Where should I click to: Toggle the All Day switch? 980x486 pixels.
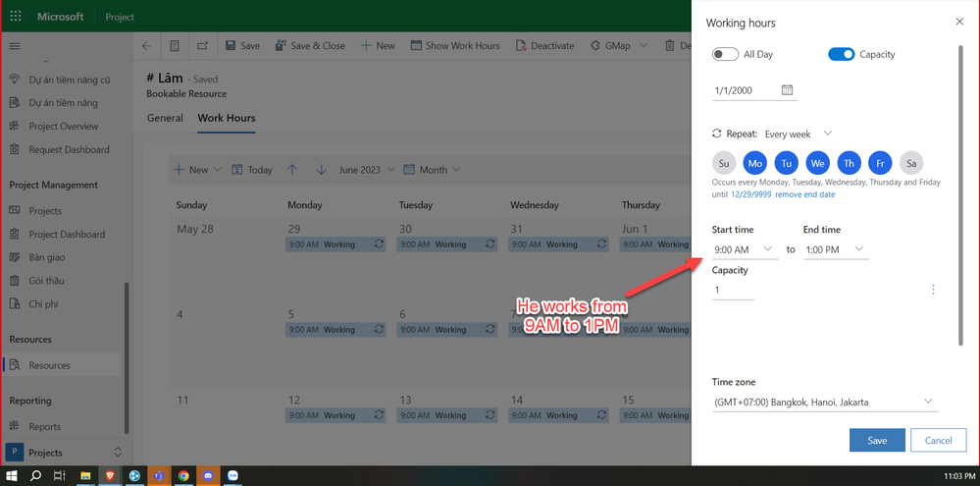(x=725, y=54)
